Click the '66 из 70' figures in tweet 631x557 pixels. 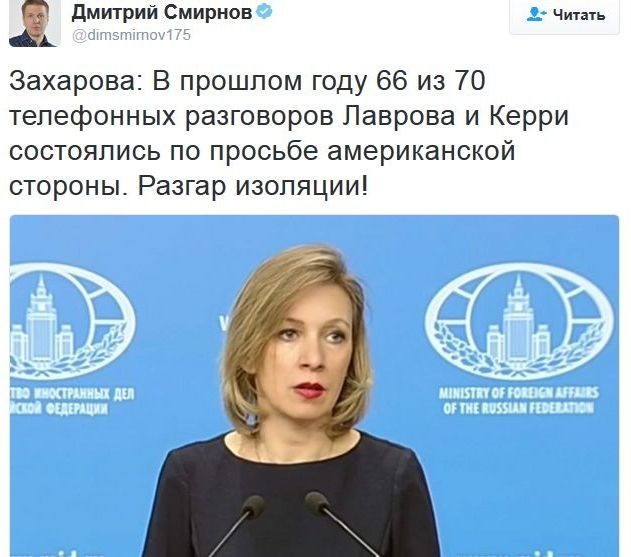(431, 80)
